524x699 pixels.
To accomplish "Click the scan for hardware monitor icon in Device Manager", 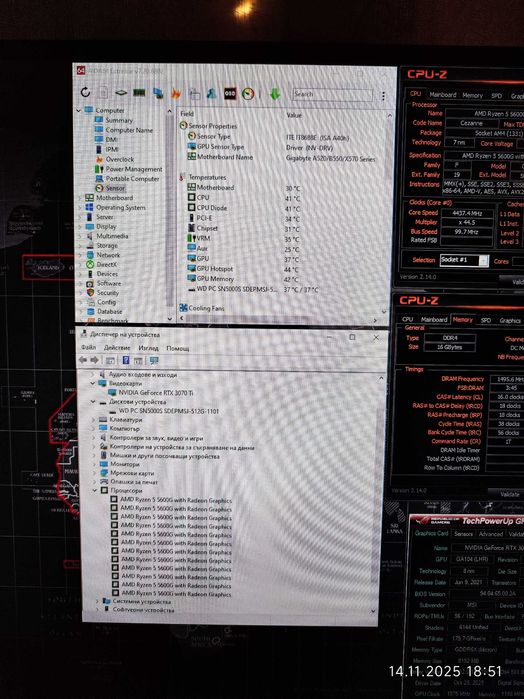I will [x=154, y=360].
